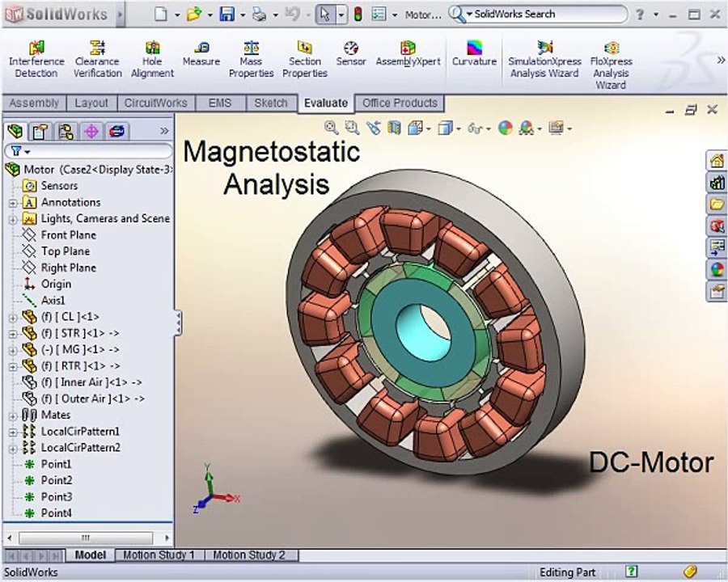Start FloXpress Analysis Wizard
728x582 pixels.
pyautogui.click(x=611, y=65)
